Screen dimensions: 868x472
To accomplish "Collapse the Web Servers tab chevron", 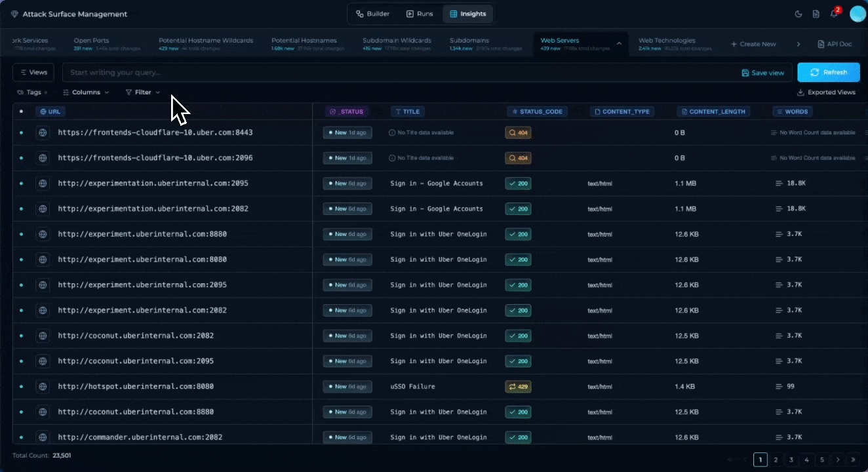I will coord(619,44).
